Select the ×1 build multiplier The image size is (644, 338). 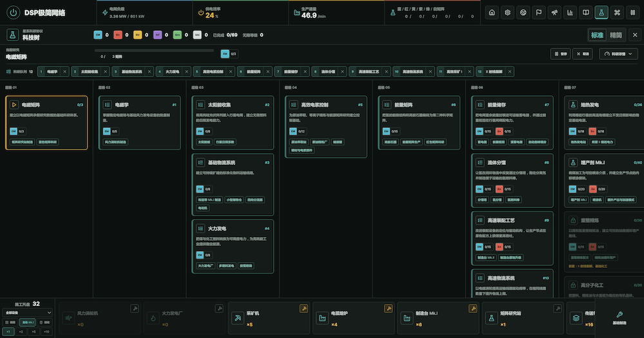point(8,332)
